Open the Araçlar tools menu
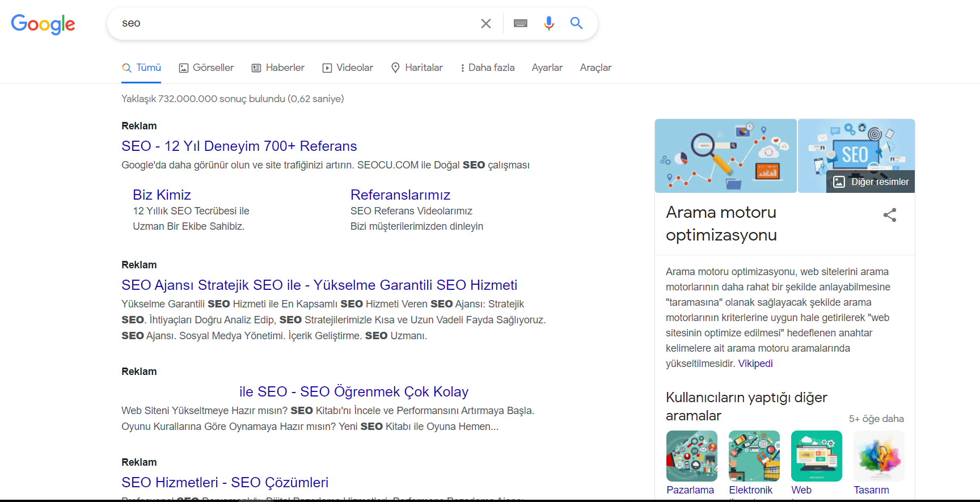The image size is (980, 502). point(595,68)
